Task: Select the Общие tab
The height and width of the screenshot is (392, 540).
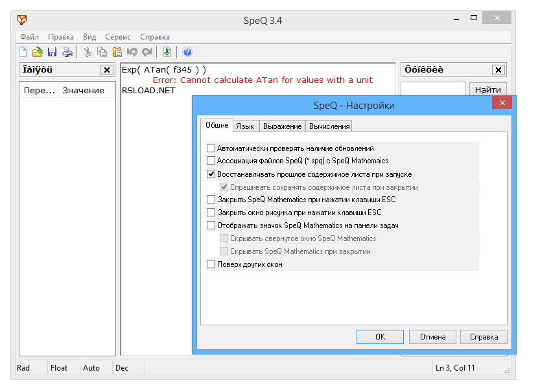Action: click(217, 125)
